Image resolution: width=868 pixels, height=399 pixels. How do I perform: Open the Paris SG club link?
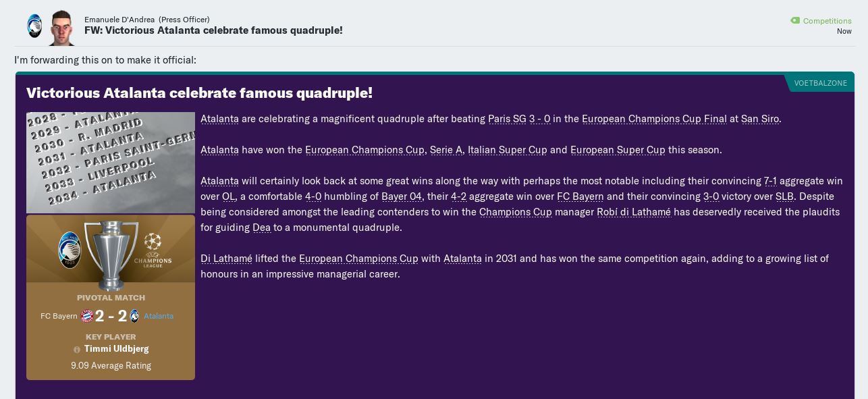[507, 119]
